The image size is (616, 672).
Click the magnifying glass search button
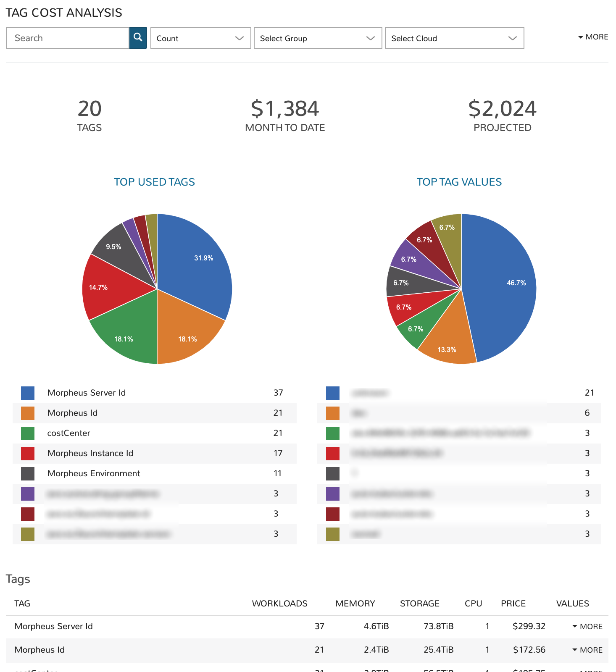click(x=138, y=38)
